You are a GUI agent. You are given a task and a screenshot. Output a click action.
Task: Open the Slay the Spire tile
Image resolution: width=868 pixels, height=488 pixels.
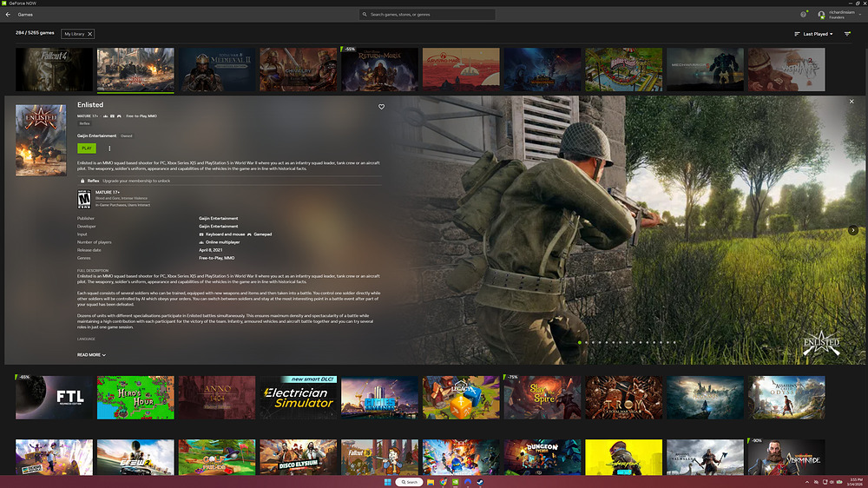coord(542,397)
